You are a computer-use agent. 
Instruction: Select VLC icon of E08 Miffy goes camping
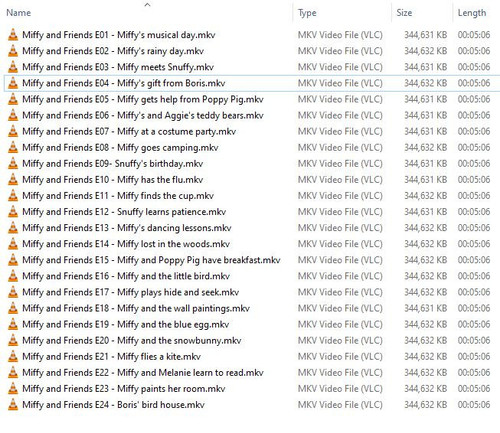click(13, 147)
